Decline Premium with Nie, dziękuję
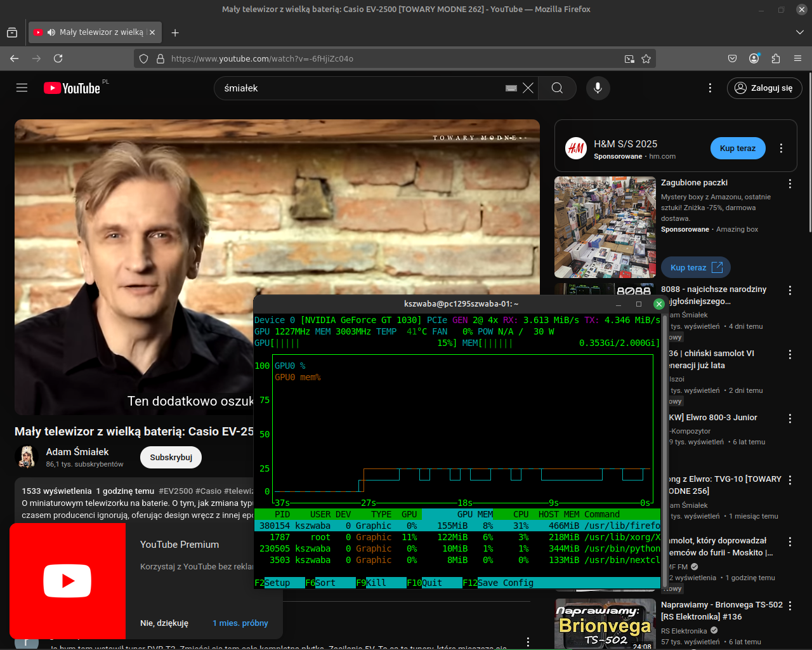 (x=164, y=623)
